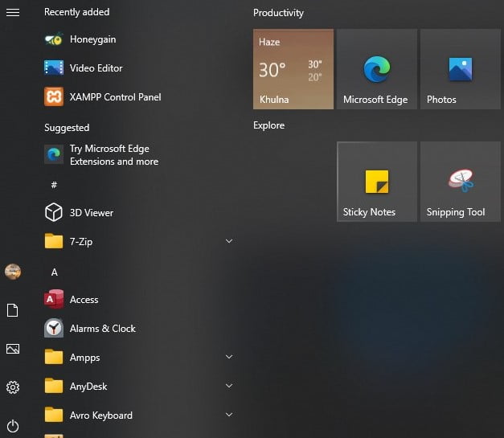Open the Photos tile
Screen dimensions: 504x438
(x=461, y=69)
